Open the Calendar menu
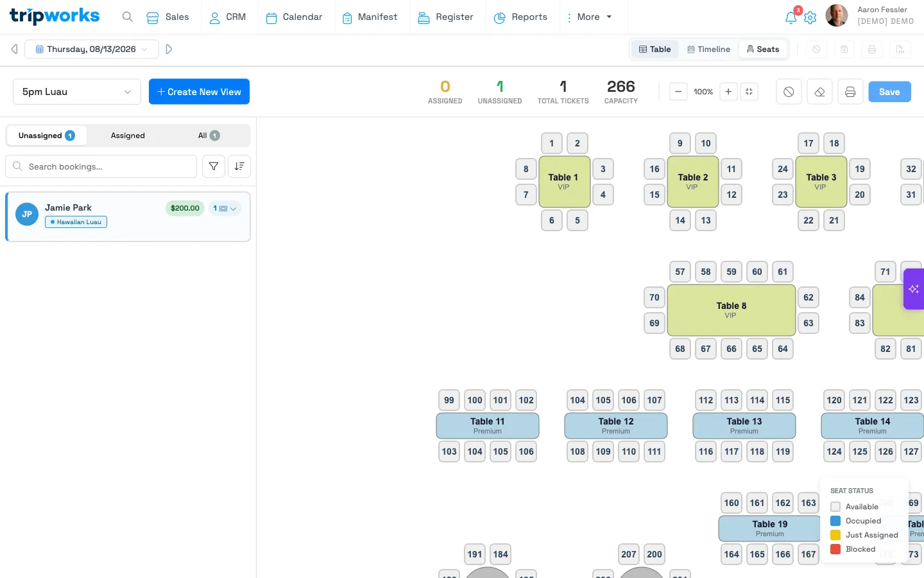924x578 pixels. (294, 17)
